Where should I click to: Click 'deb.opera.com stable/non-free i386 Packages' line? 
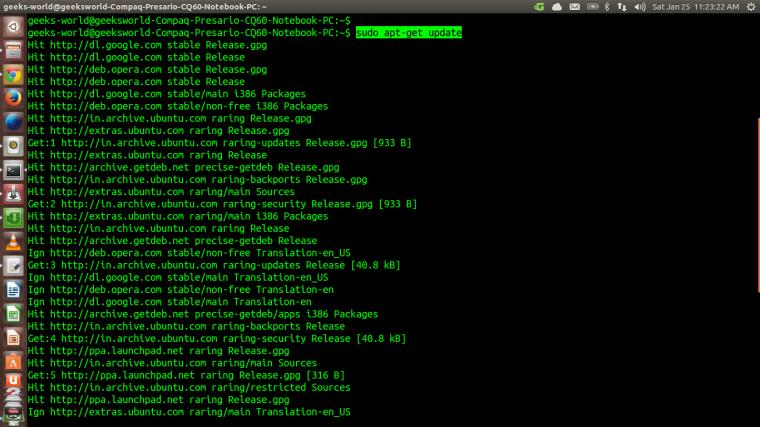click(x=177, y=106)
